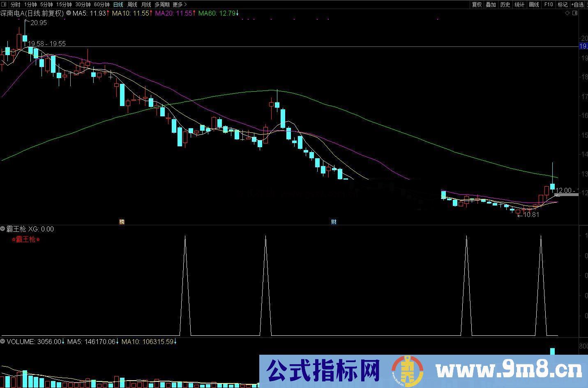Click the panel layout icon in top-right corner
The width and height of the screenshot is (588, 388).
pyautogui.click(x=575, y=13)
